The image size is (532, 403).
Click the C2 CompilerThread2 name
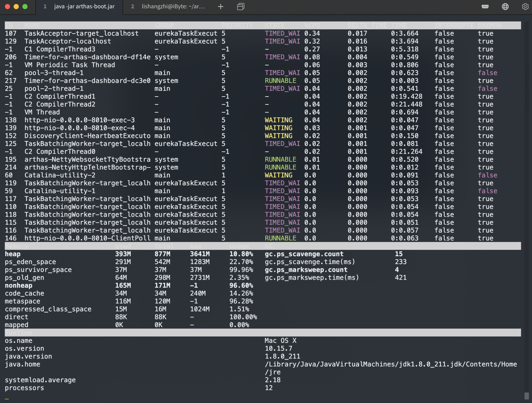tap(60, 104)
